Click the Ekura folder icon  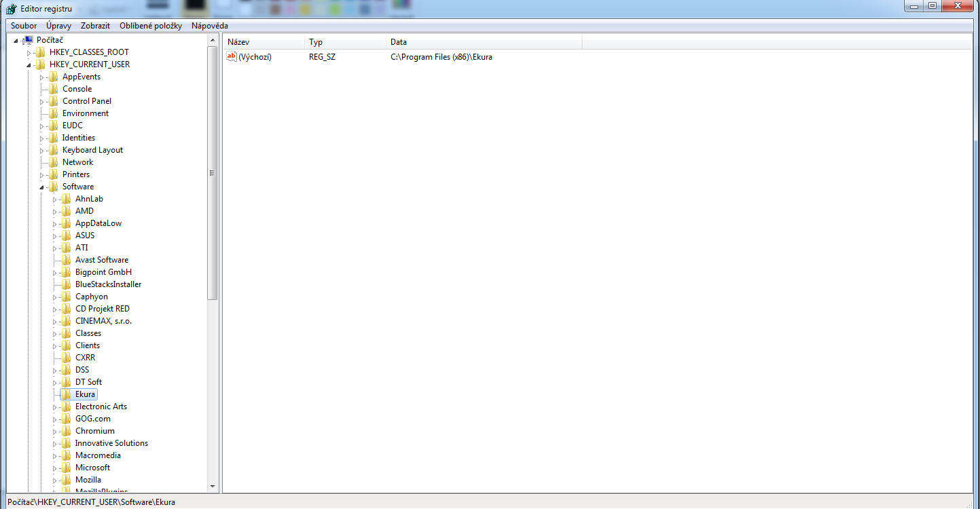point(66,394)
